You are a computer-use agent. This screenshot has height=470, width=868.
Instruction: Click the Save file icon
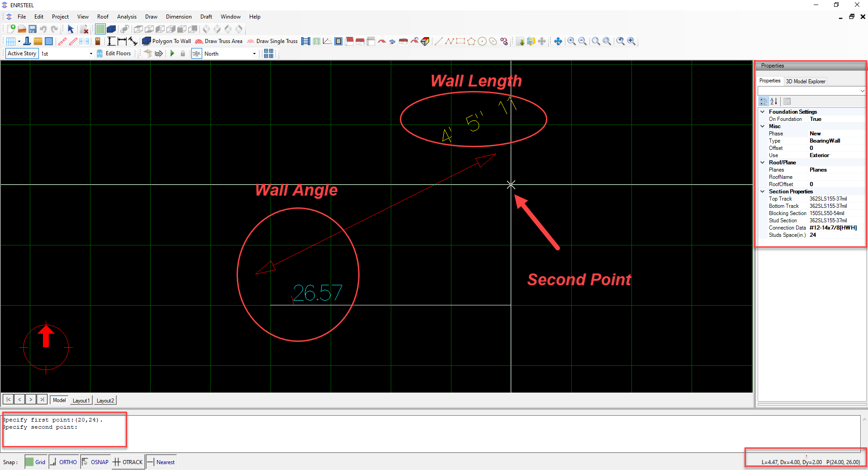[33, 29]
